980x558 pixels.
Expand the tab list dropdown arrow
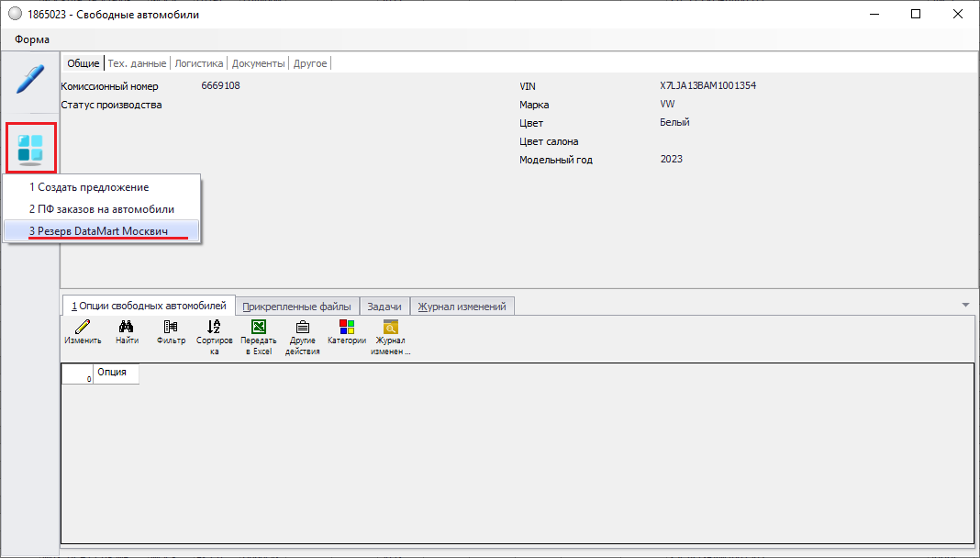(x=964, y=305)
